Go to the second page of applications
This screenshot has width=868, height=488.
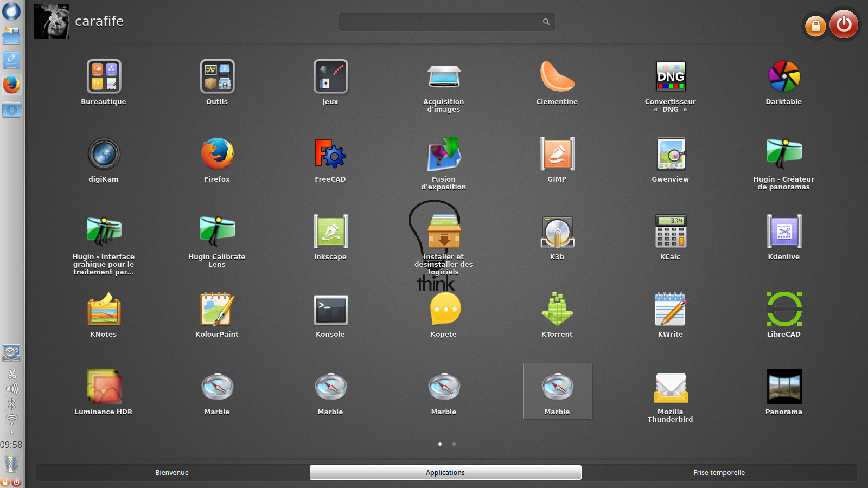tap(454, 444)
